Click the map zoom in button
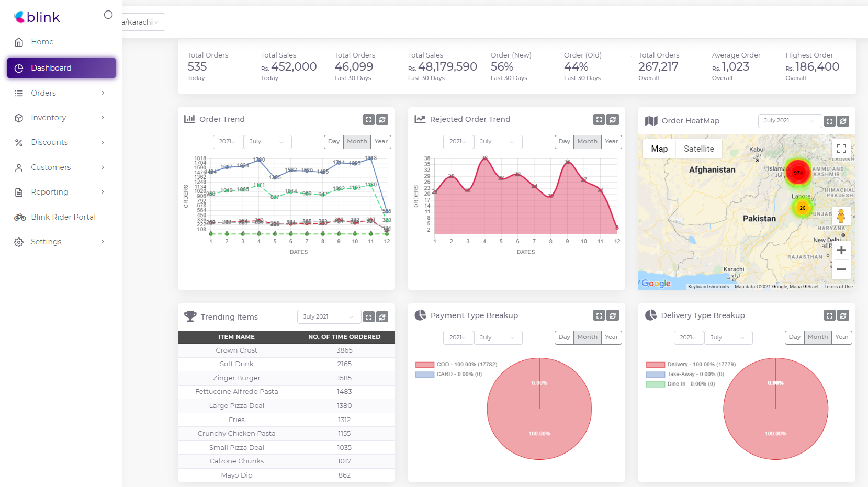Viewport: 868px width, 487px height. tap(841, 250)
